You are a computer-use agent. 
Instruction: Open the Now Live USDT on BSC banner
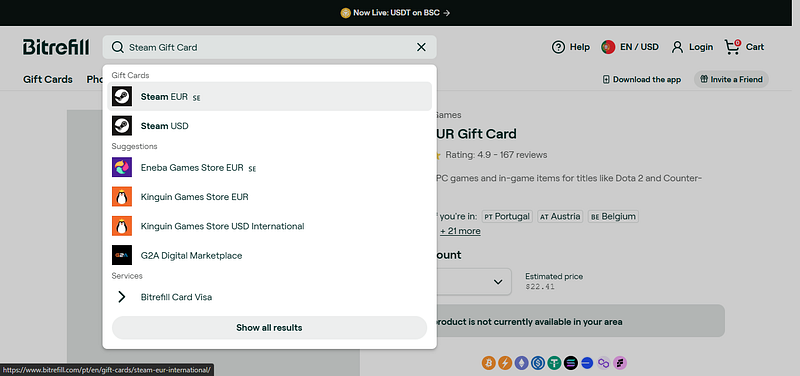[x=395, y=13]
